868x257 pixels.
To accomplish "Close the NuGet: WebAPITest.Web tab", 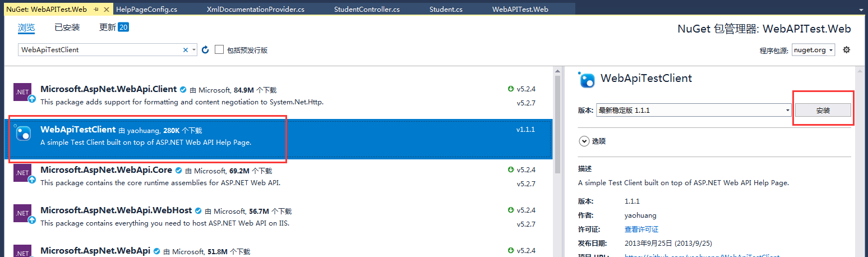I will pyautogui.click(x=107, y=10).
